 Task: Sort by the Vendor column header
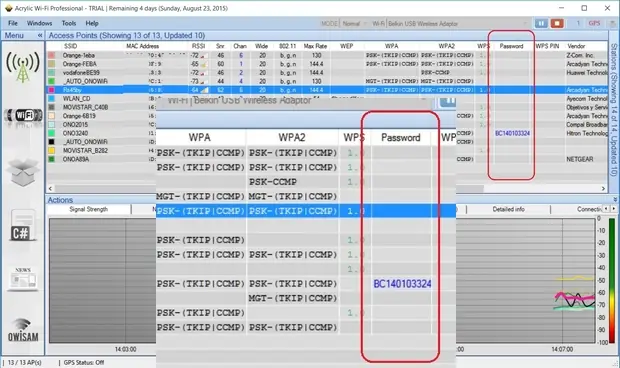coord(576,46)
